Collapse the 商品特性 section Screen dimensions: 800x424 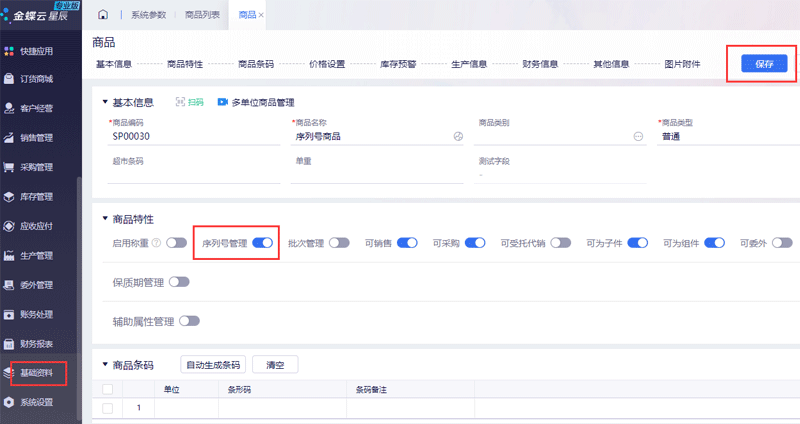tap(105, 219)
